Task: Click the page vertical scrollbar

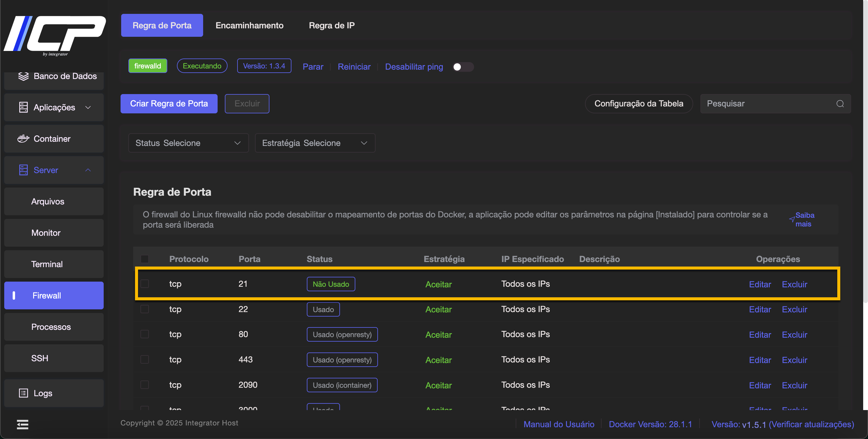Action: (865, 152)
